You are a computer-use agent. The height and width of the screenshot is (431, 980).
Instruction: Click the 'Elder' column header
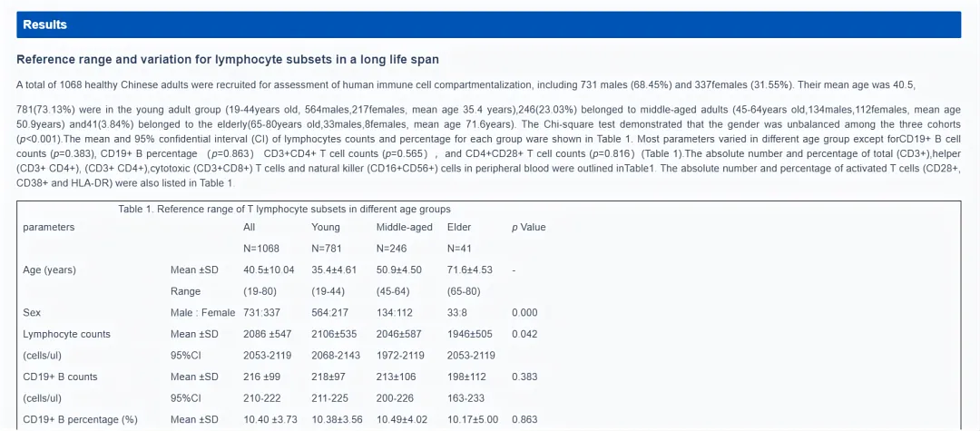[459, 227]
